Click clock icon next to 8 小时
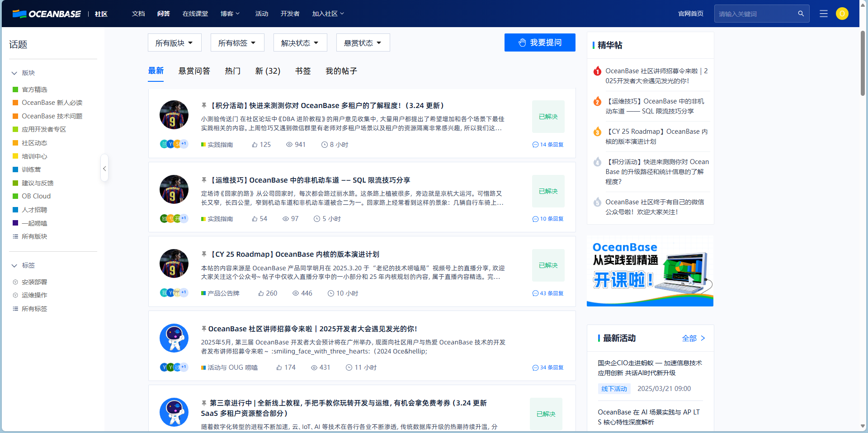Viewport: 868px width, 433px height. [x=324, y=145]
